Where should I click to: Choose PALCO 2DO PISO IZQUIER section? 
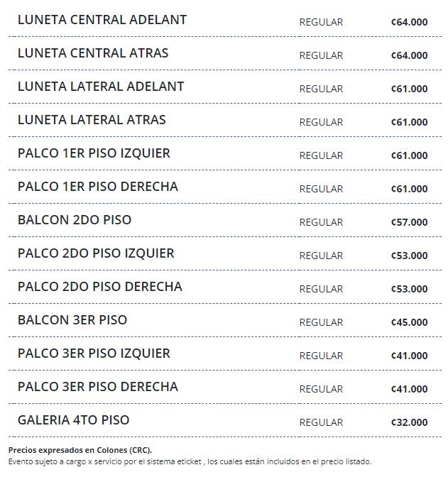tap(96, 253)
